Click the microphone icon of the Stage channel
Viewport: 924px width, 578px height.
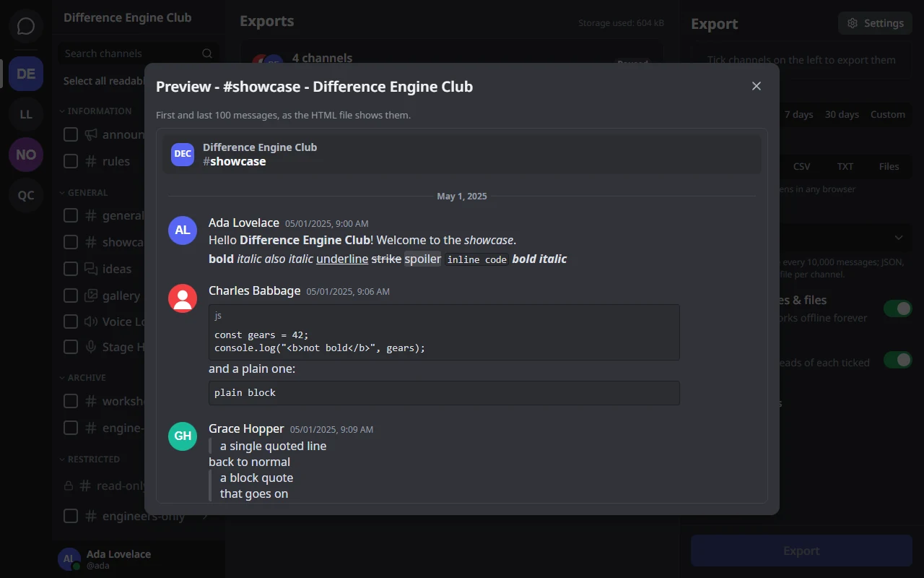(x=91, y=347)
